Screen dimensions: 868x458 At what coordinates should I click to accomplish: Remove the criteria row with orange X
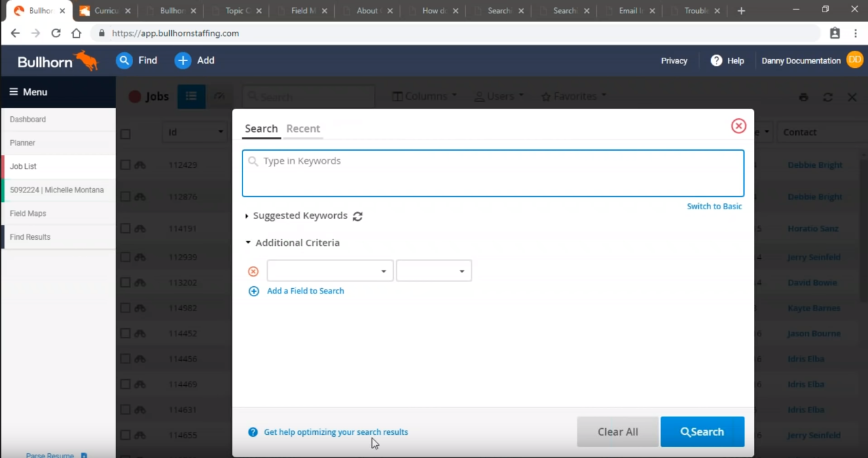coord(253,271)
